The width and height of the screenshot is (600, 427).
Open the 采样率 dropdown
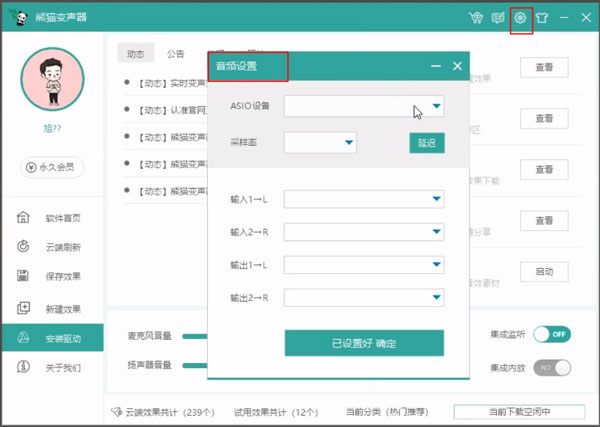coord(349,143)
